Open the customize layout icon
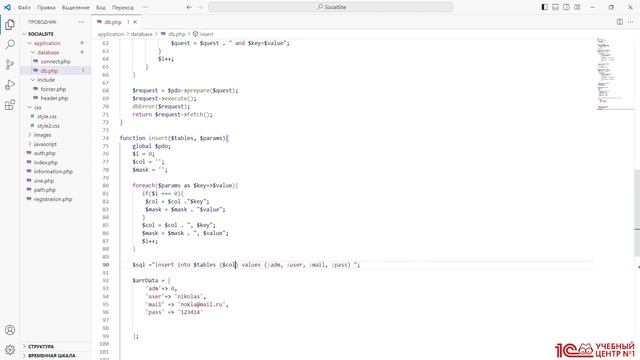 [x=578, y=7]
